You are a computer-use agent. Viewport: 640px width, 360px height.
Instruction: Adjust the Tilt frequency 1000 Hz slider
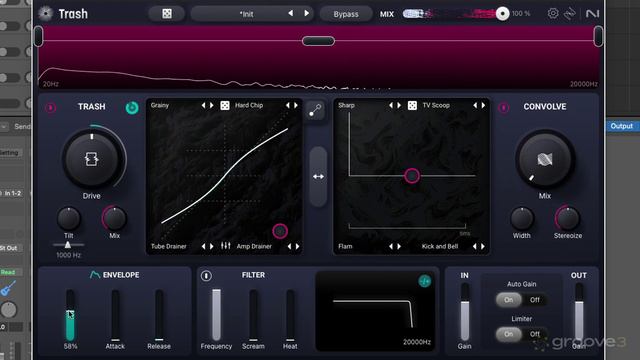(68, 244)
